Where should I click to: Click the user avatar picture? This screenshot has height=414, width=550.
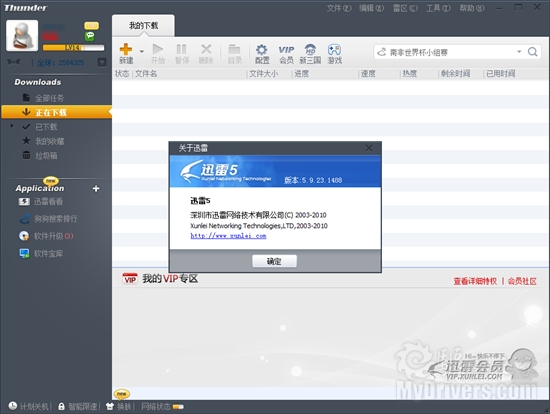point(22,35)
